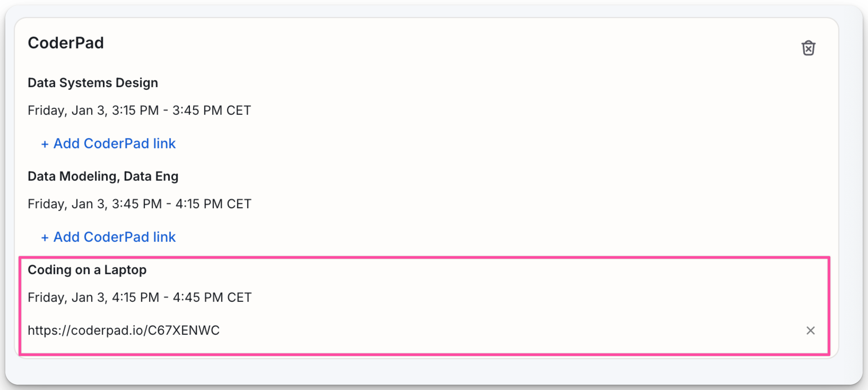Click plus icon under Data Systems Design
The image size is (868, 390).
click(45, 145)
